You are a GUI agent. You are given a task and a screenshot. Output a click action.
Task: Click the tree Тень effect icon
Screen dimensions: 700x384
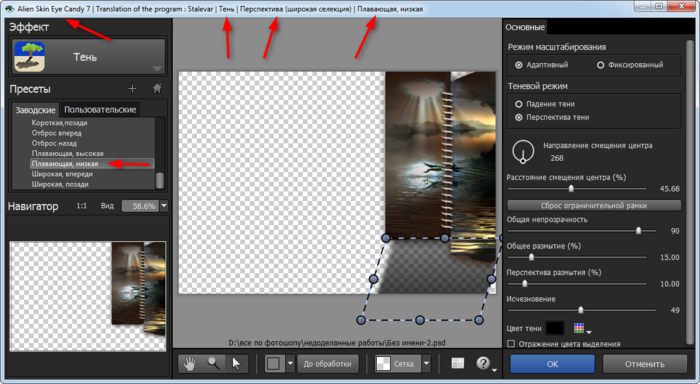coord(29,57)
